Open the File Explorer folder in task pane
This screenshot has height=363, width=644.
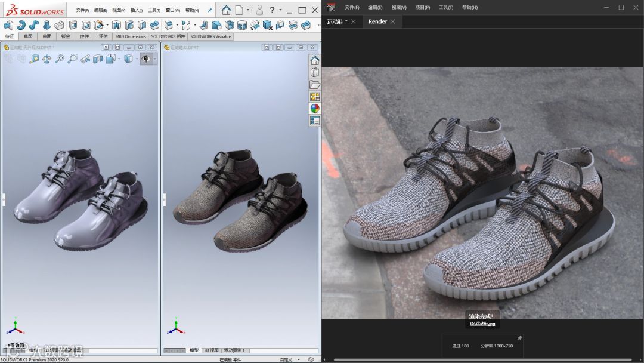(315, 85)
